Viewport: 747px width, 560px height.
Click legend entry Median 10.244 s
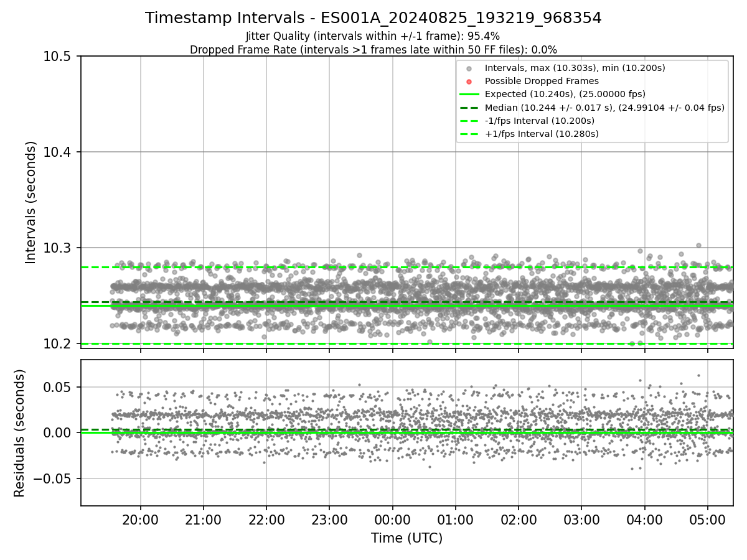coord(604,108)
